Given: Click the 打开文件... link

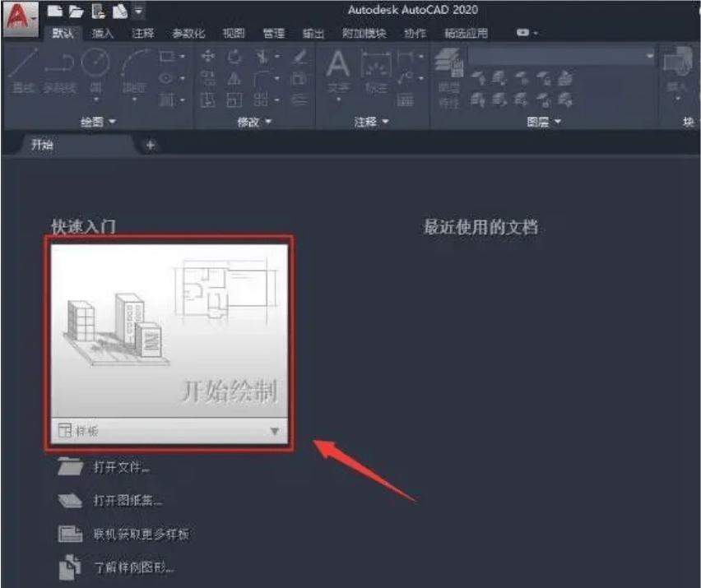Looking at the screenshot, I should coord(122,467).
